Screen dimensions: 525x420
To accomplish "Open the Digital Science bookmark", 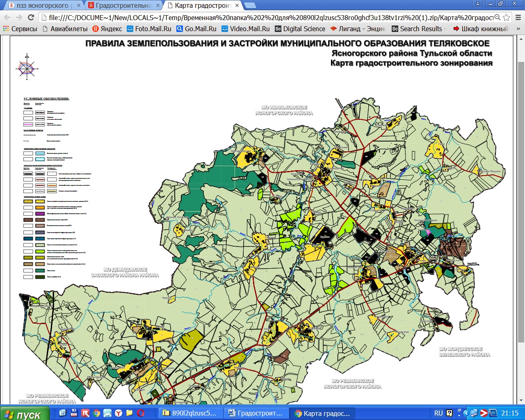I will [300, 29].
